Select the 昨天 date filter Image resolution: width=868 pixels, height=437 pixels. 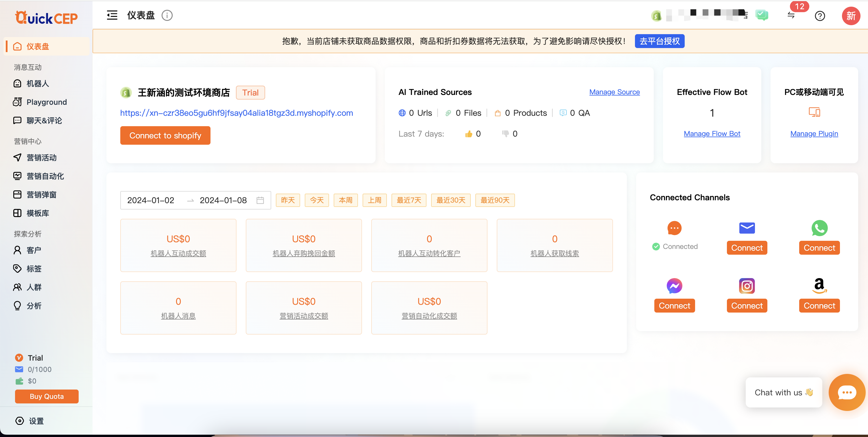[x=288, y=200]
